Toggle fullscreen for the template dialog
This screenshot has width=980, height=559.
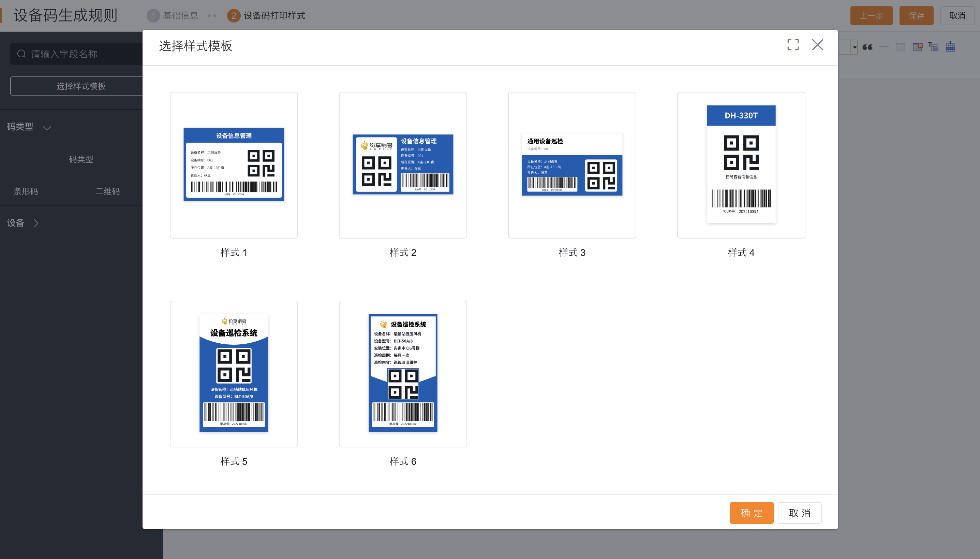793,44
